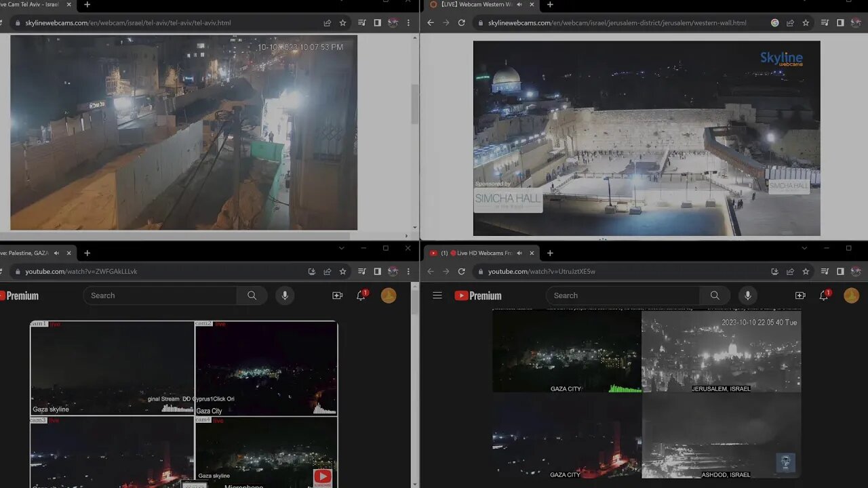
Task: Toggle side panel in Tel Aviv window
Action: (378, 23)
